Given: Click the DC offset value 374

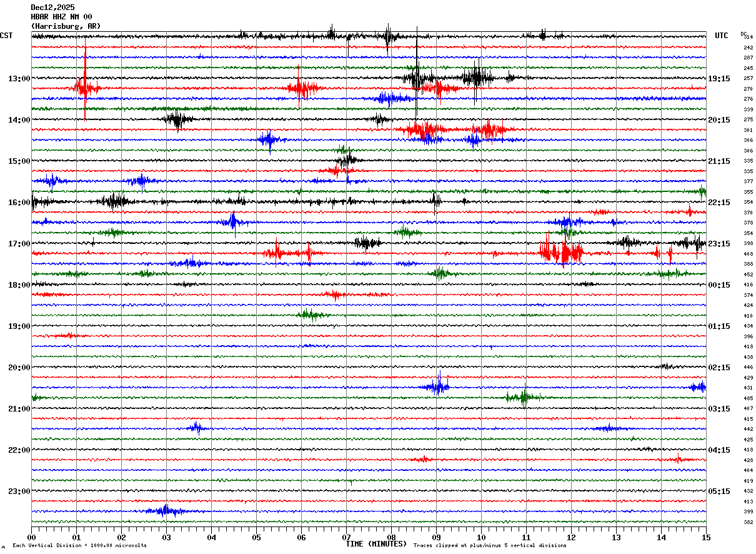Looking at the screenshot, I should 748,295.
